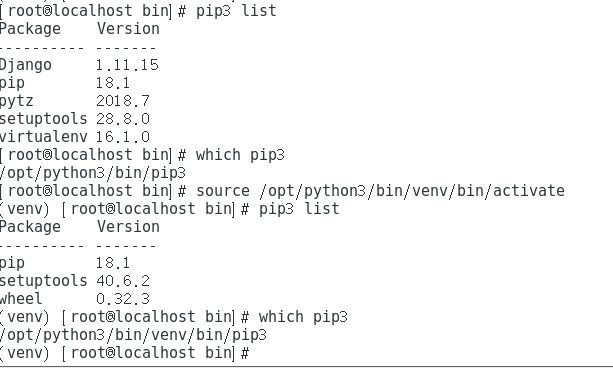Click the venv/bin/pip3 path output

click(x=133, y=335)
